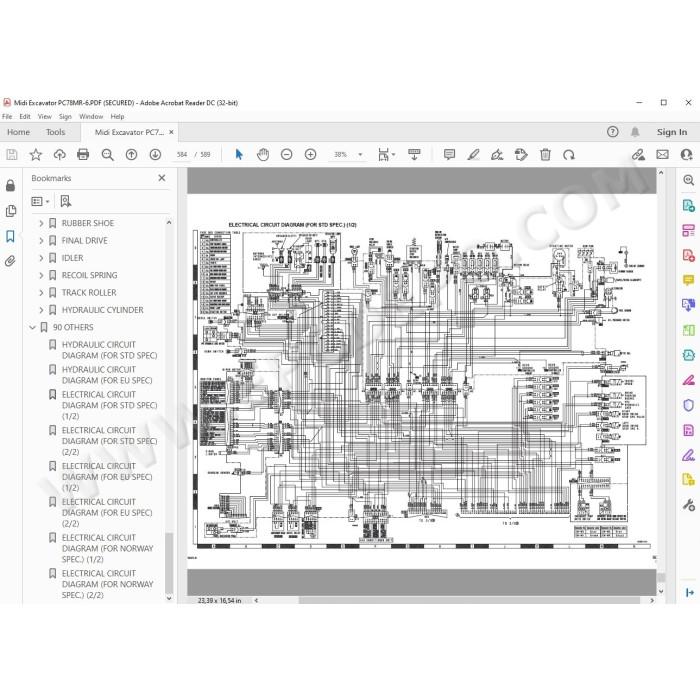Expand the IDLER bookmark

click(x=41, y=258)
